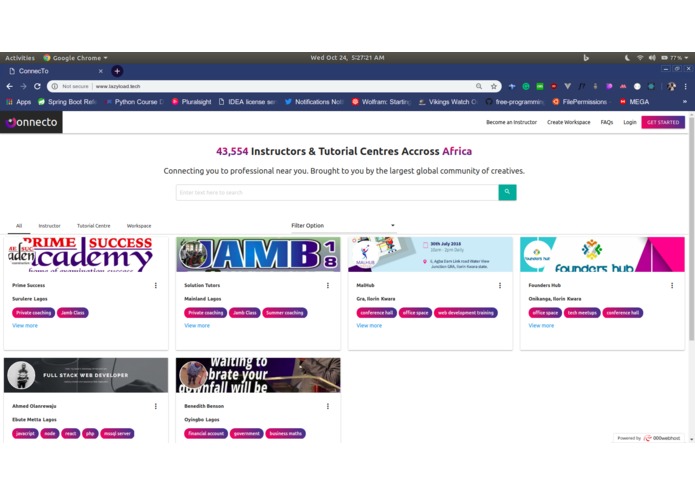
Task: Open a new tab with the plus button
Action: (x=117, y=71)
